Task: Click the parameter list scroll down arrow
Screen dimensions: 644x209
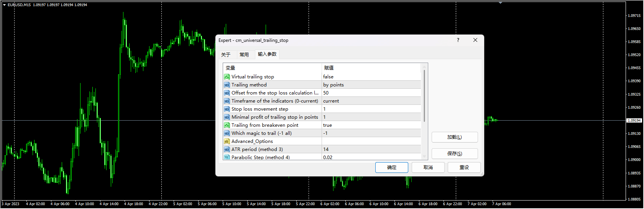Action: (x=424, y=156)
